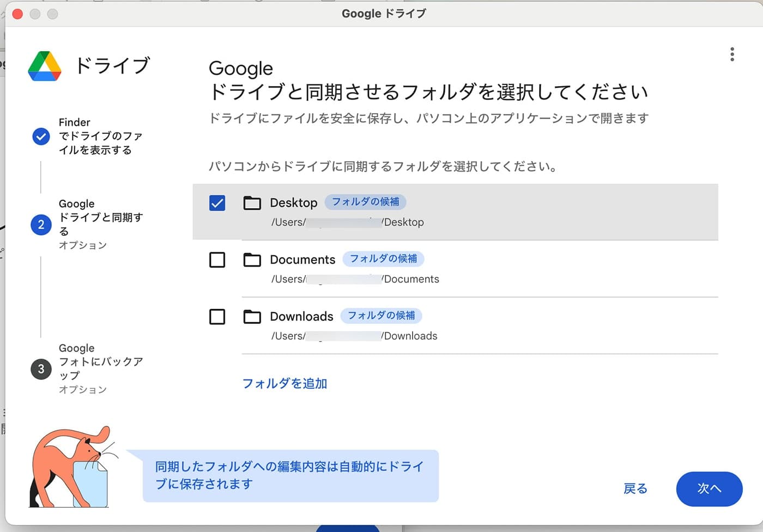This screenshot has height=532, width=763.
Task: Click the completed step checkmark icon for Finder
Action: coord(41,136)
